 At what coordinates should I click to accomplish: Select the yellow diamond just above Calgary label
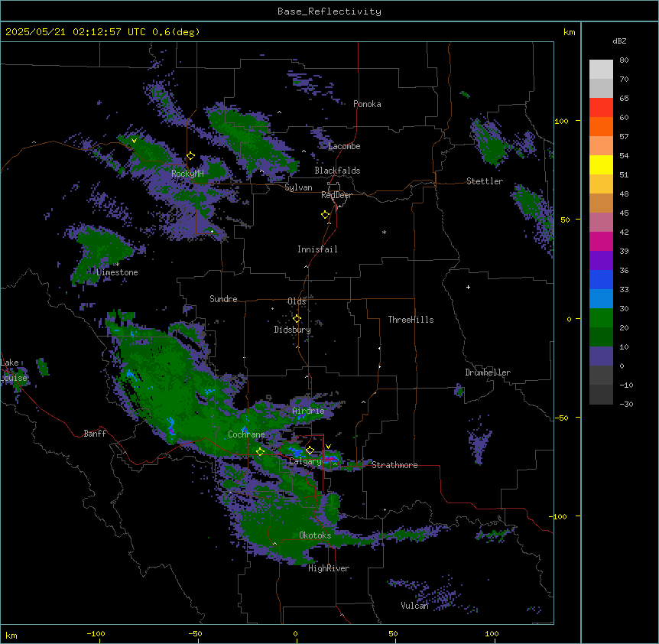coord(310,450)
